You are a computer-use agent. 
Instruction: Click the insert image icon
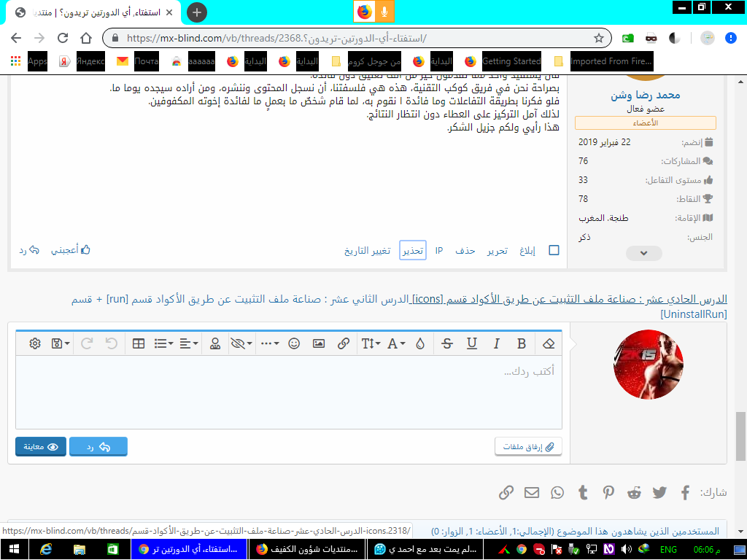click(319, 343)
